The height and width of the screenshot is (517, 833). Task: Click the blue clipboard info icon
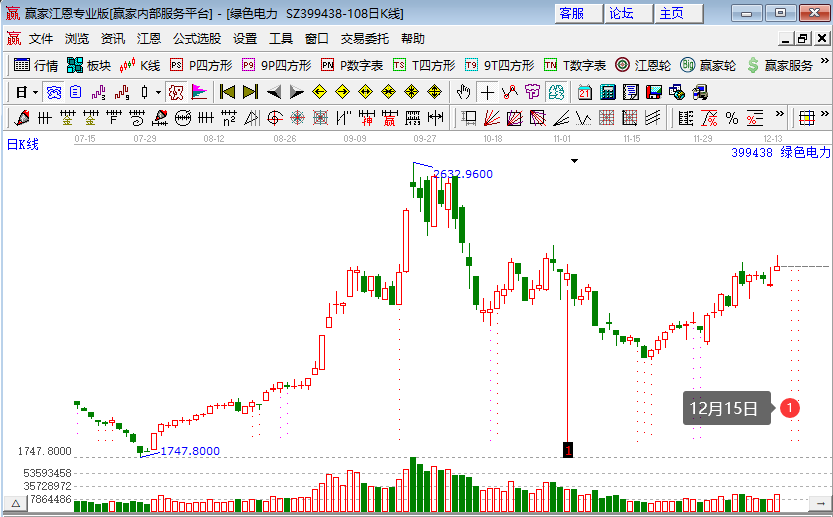[x=76, y=92]
